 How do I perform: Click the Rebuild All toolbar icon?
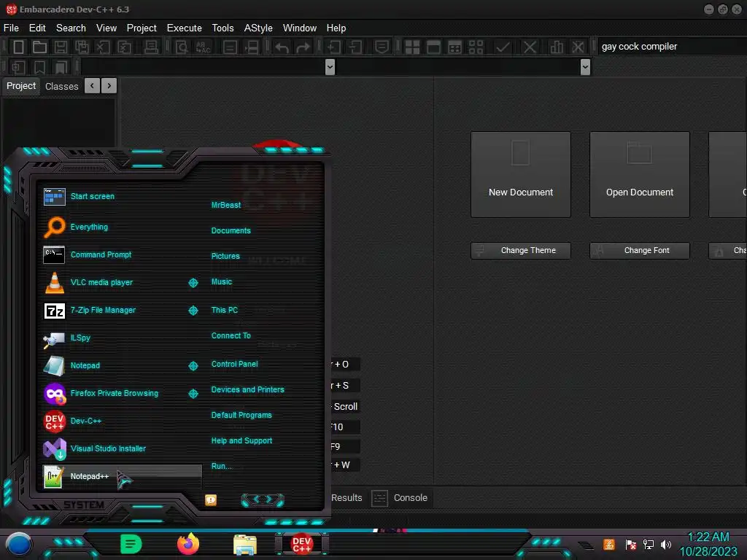[476, 47]
